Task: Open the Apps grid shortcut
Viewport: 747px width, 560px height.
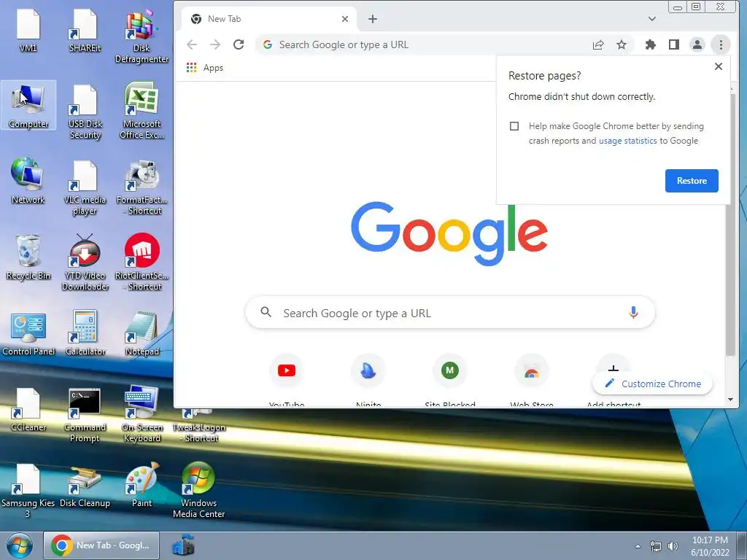Action: (x=205, y=68)
